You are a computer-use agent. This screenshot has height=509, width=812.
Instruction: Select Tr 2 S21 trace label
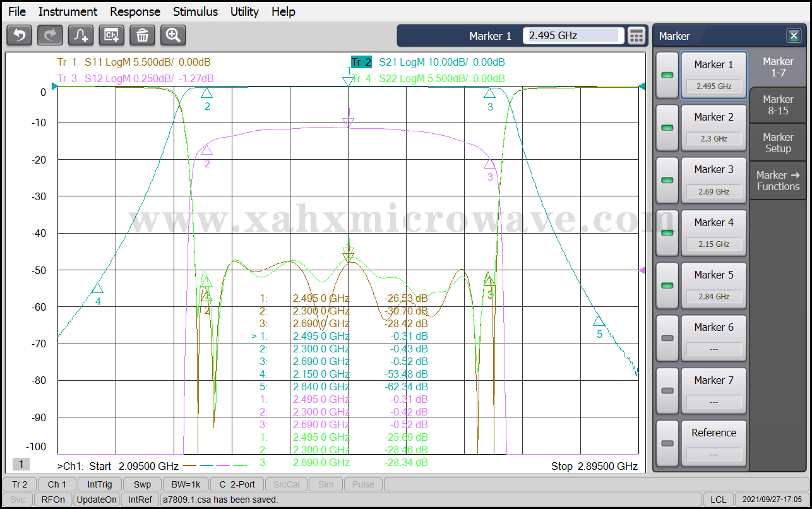(428, 62)
